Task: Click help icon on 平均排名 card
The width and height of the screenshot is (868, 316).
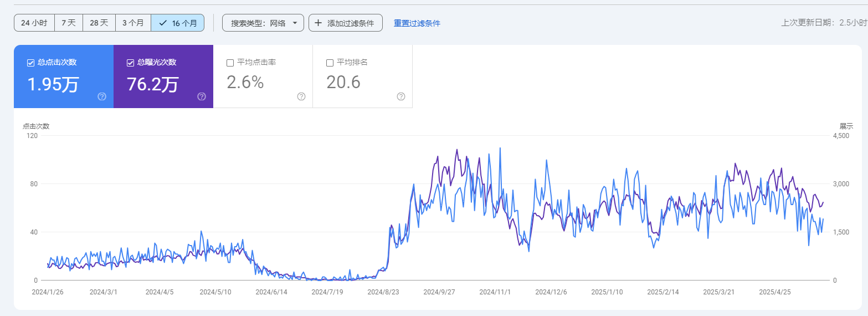Action: click(401, 96)
